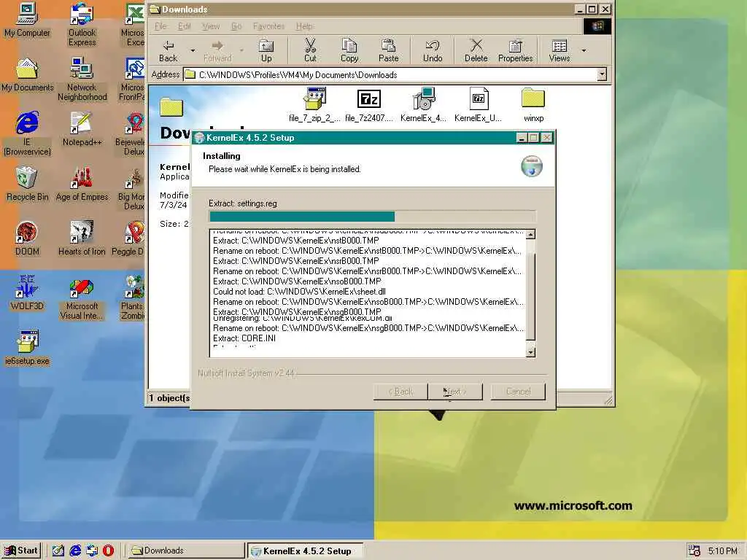The image size is (747, 560).
Task: Click the Undo toolbar button
Action: pyautogui.click(x=433, y=51)
